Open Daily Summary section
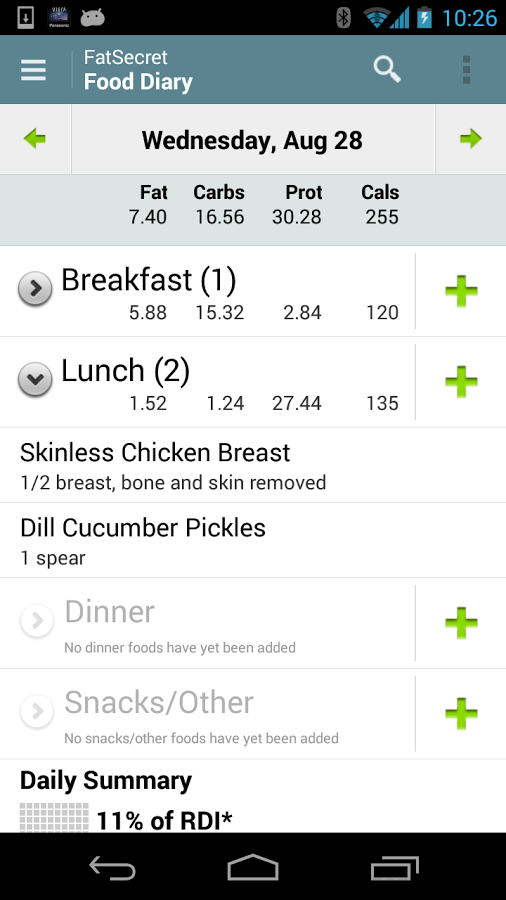This screenshot has height=900, width=506. point(106,781)
